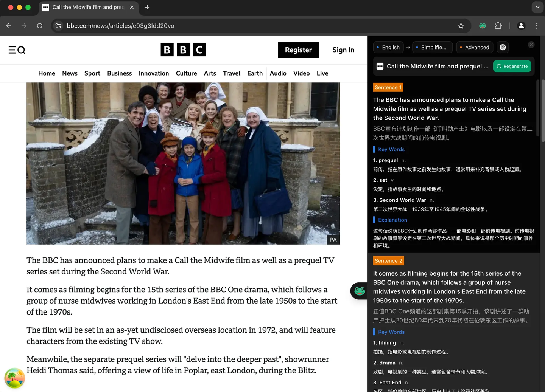Go to the Innovation section
The width and height of the screenshot is (545, 392).
coord(154,73)
